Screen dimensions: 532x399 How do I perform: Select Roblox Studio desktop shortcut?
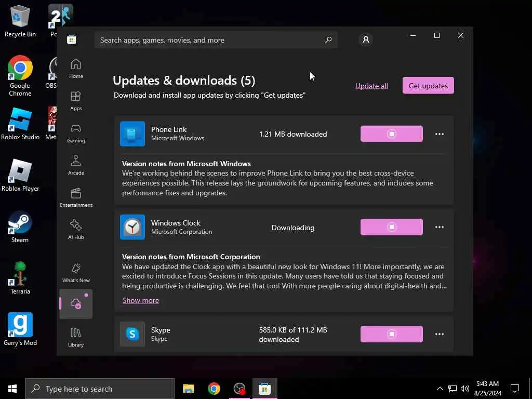click(x=20, y=124)
